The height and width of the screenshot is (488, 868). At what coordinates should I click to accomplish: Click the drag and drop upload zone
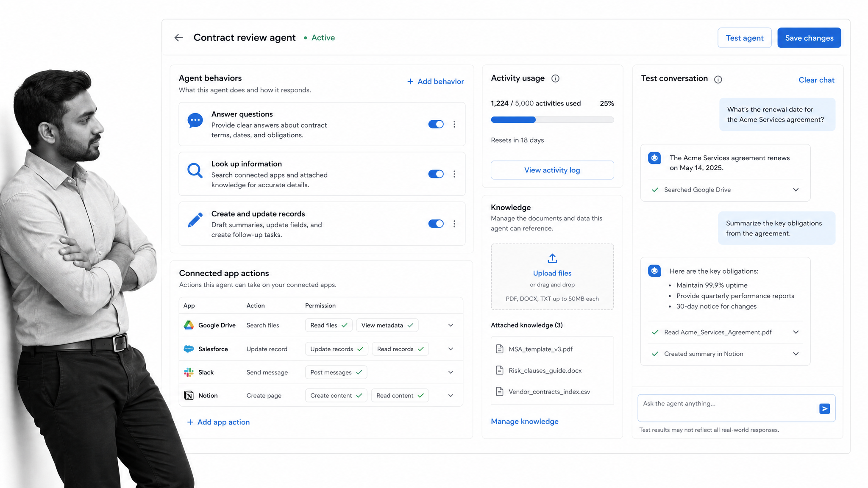point(552,277)
